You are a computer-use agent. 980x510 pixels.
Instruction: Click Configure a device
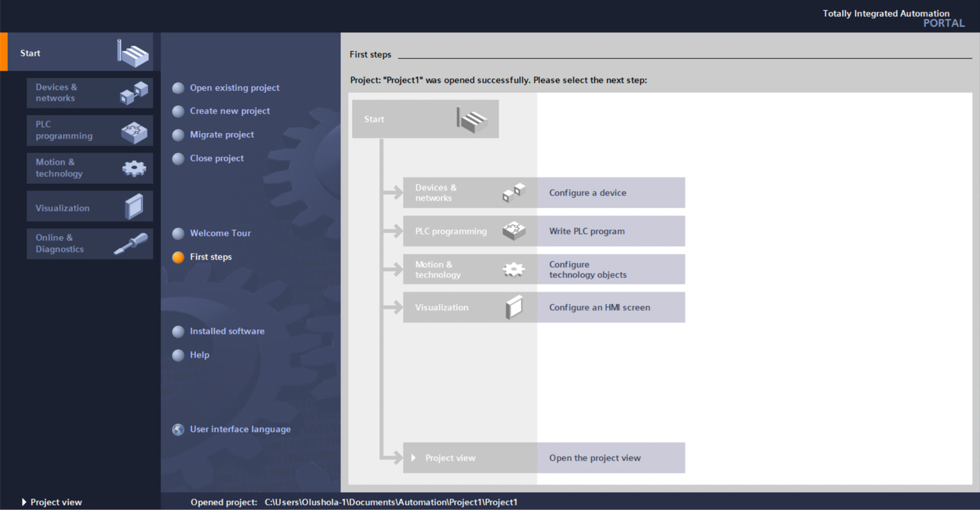pyautogui.click(x=611, y=192)
